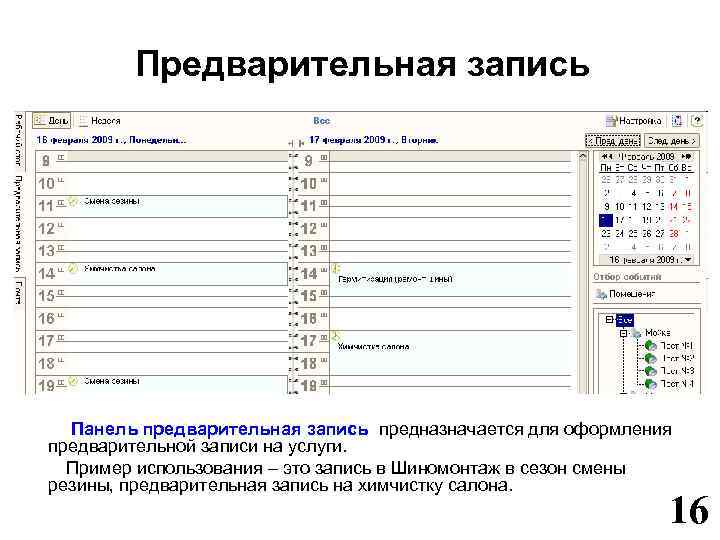Select Пост №2 in the tree
This screenshot has width=720, height=540.
click(677, 358)
